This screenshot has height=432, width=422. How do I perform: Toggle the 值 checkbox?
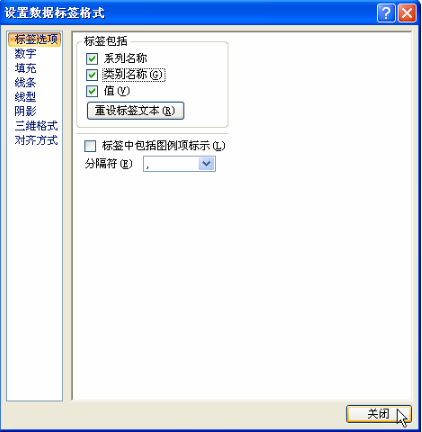(92, 91)
